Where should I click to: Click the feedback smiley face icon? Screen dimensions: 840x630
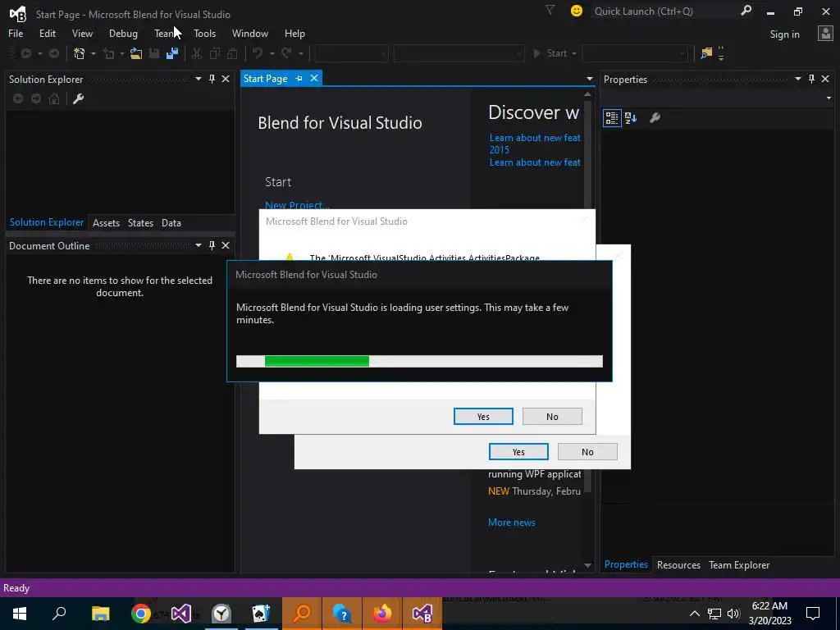point(577,11)
